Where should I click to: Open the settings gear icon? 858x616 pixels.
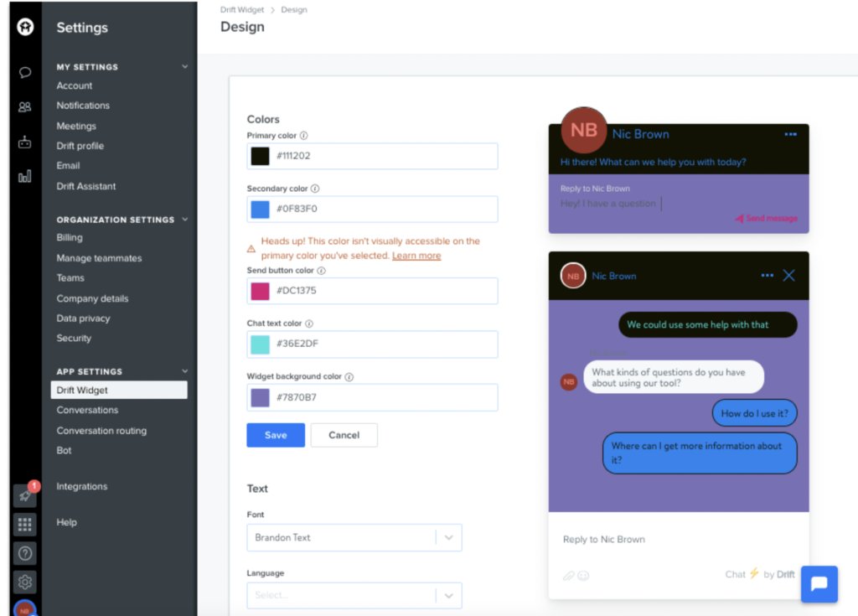click(25, 582)
